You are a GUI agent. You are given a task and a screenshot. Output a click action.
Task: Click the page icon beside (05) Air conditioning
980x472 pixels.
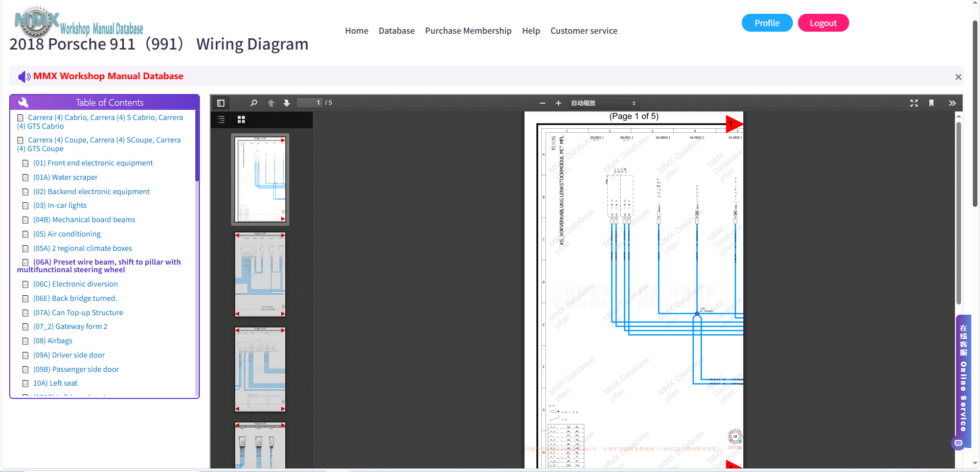tap(25, 234)
